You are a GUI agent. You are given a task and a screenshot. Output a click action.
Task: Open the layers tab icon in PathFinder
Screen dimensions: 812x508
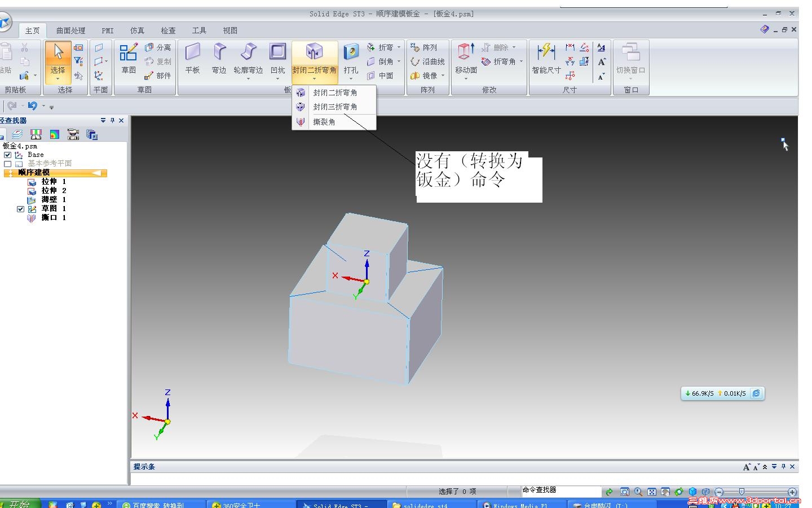coord(17,134)
